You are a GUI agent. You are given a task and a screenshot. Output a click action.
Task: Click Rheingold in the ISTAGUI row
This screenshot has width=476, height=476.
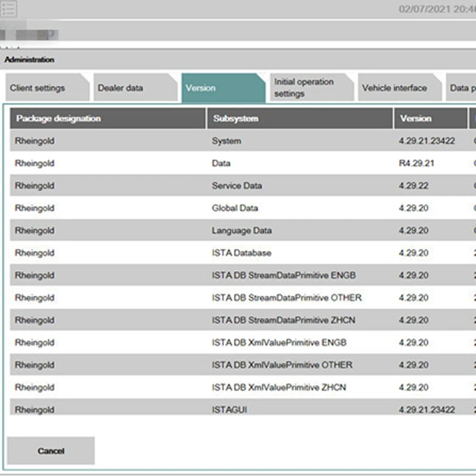35,410
